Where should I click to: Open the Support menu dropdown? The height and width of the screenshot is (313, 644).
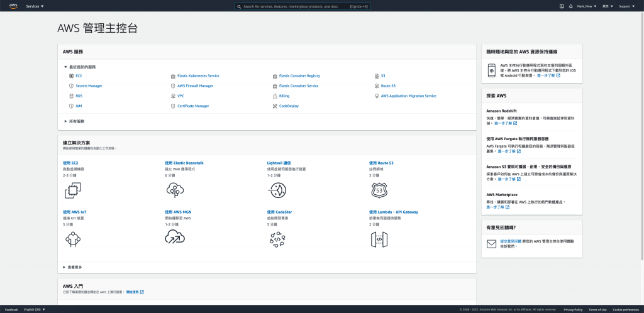627,6
